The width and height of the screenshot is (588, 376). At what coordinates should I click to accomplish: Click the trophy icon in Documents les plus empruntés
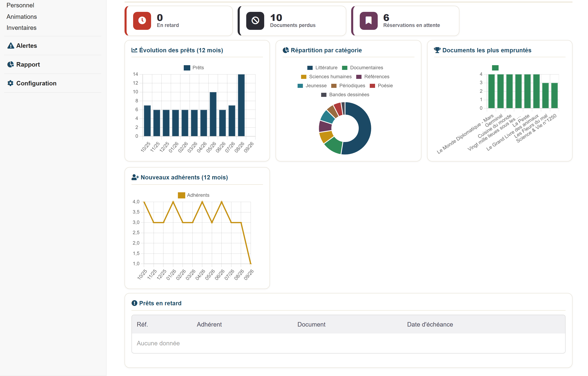tap(437, 50)
